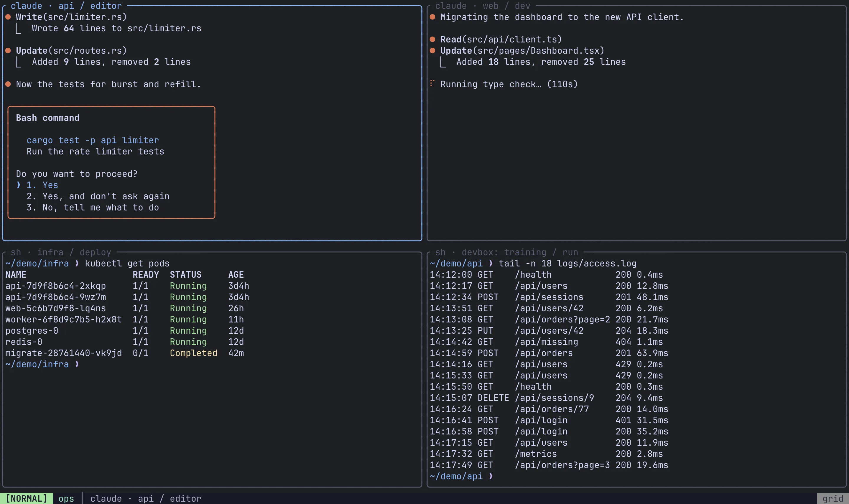
Task: Click 'Added 9 lines, removed 2 lines'
Action: coord(111,62)
